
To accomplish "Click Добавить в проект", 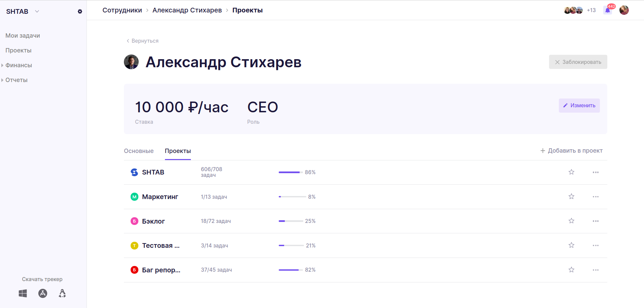I will (x=571, y=151).
